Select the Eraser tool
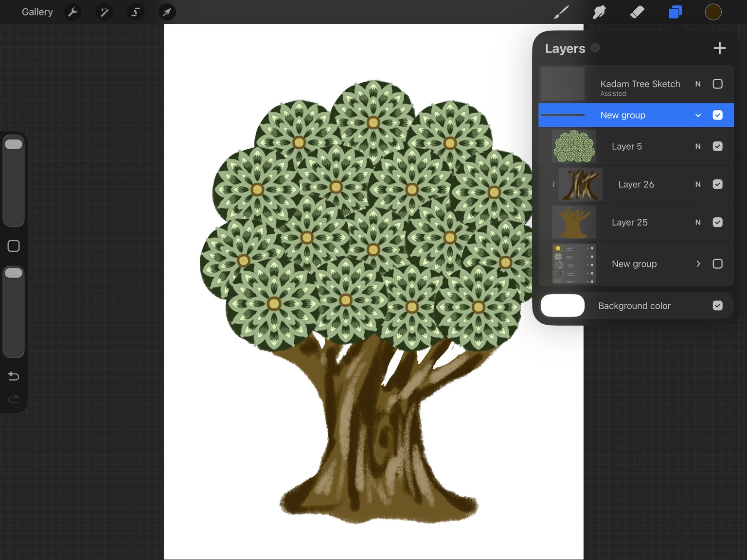This screenshot has width=747, height=560. pyautogui.click(x=637, y=12)
